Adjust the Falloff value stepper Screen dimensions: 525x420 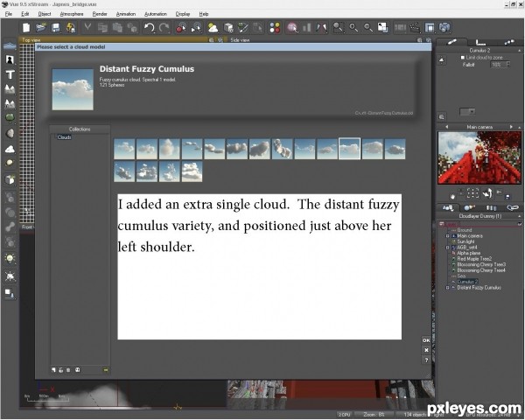[x=507, y=64]
